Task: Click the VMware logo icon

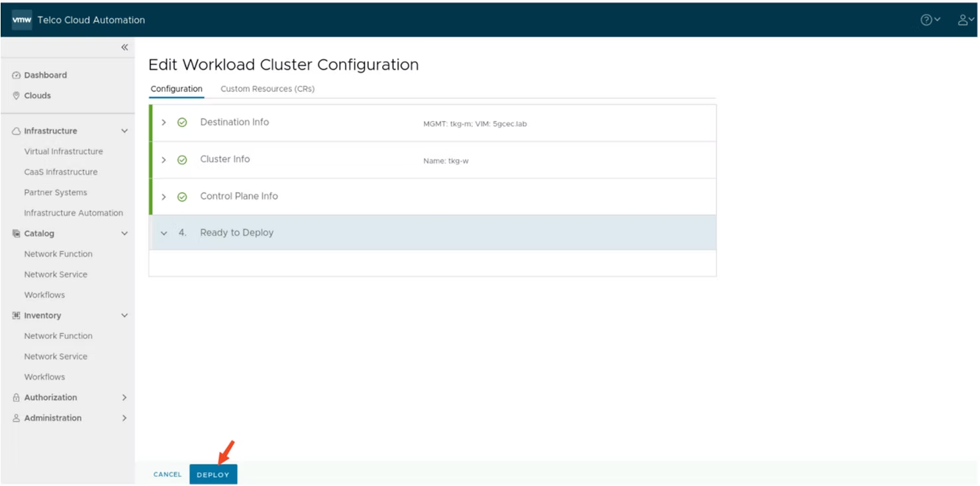Action: coord(22,20)
